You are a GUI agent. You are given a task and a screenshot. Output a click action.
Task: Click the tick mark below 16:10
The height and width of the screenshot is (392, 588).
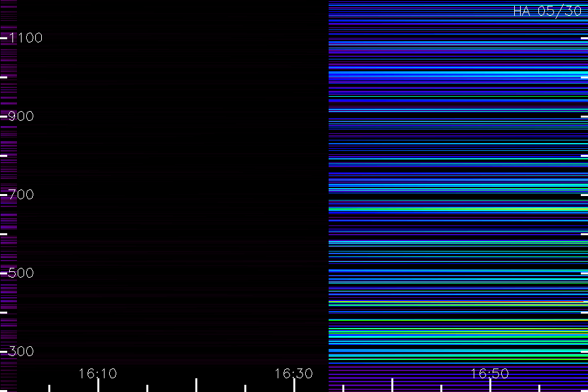(98, 385)
